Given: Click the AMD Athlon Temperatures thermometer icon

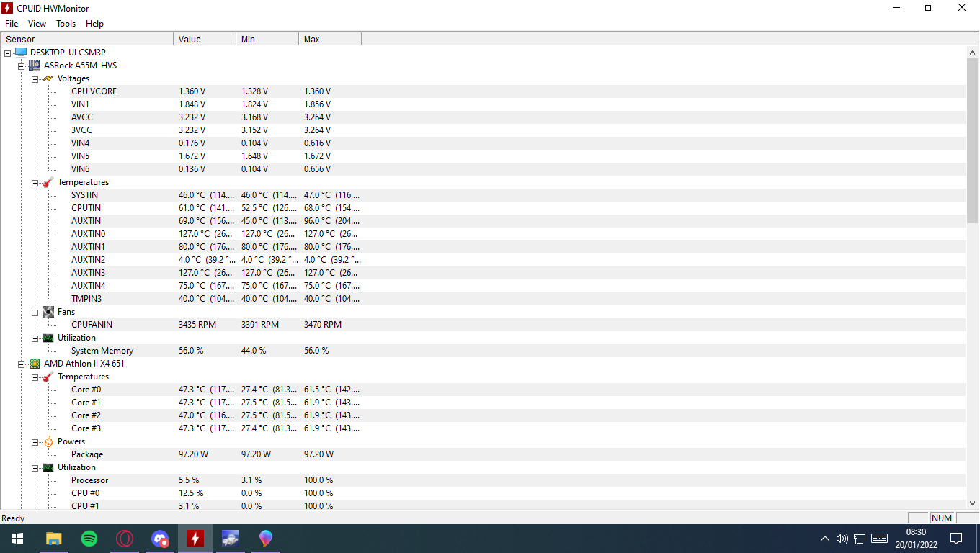Looking at the screenshot, I should [48, 377].
